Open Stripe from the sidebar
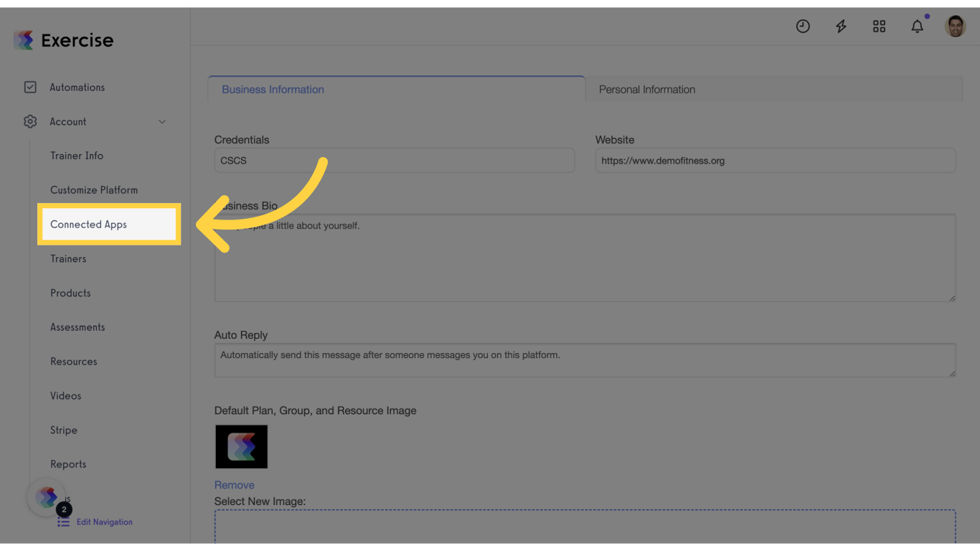980x551 pixels. point(63,430)
